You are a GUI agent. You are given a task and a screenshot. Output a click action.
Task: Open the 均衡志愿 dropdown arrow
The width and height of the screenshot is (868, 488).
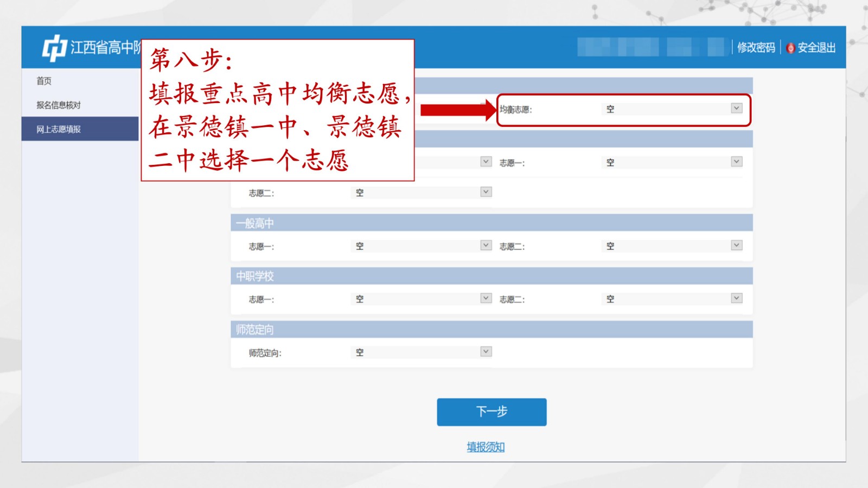(x=736, y=108)
